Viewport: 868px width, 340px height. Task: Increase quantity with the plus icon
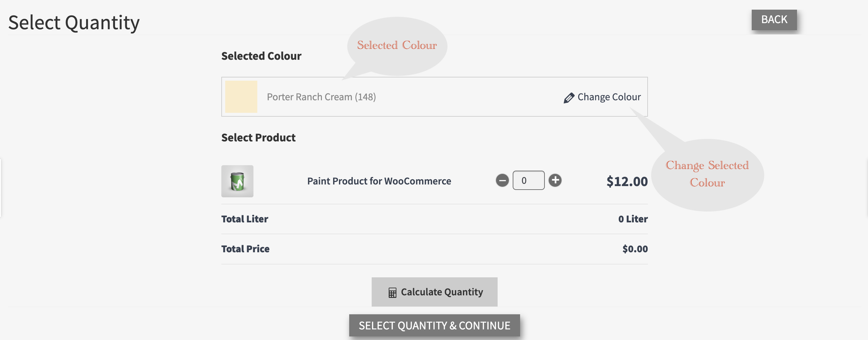click(555, 180)
